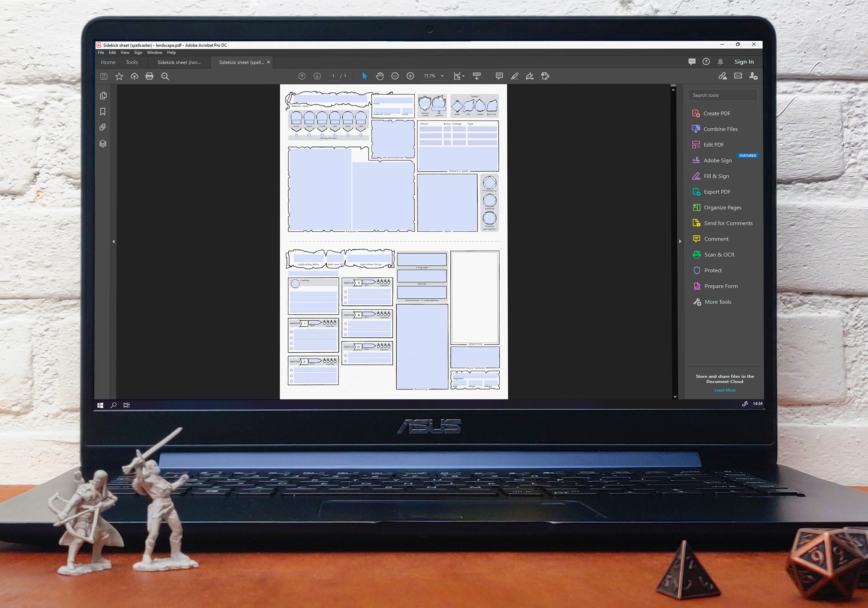Open the layers panel

103,144
